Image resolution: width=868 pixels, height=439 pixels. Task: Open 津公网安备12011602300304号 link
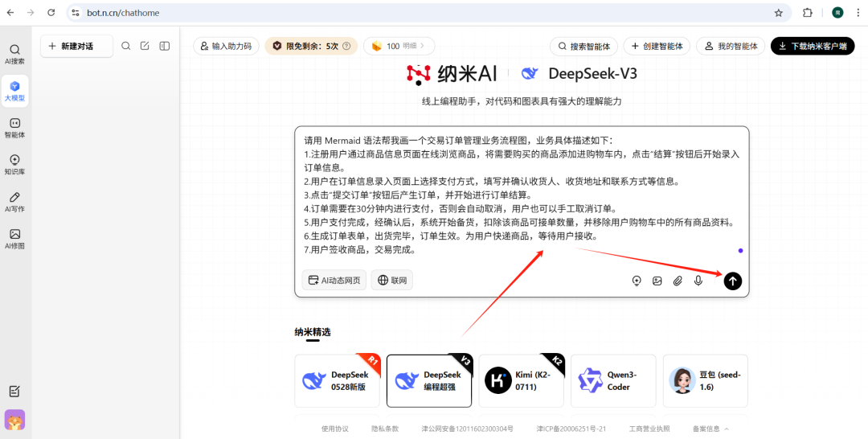point(467,429)
